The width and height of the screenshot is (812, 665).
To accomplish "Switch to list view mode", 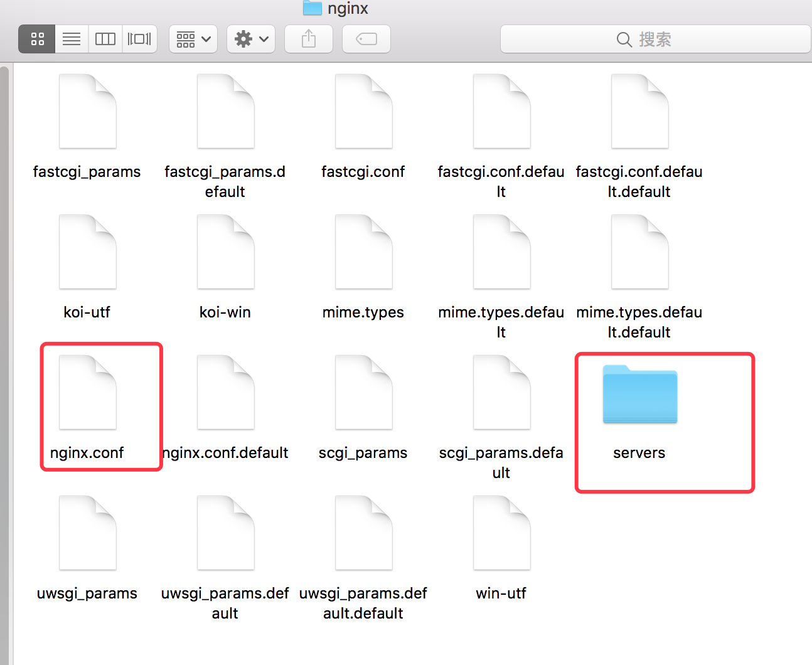I will 72,39.
